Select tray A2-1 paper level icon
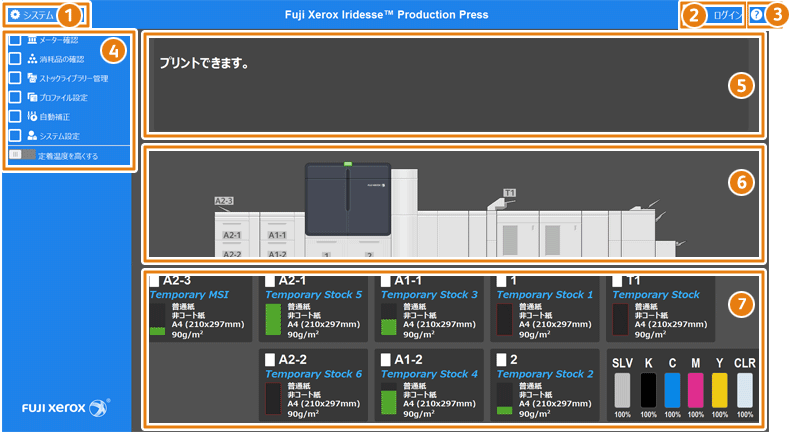Image resolution: width=794 pixels, height=432 pixels. (273, 320)
